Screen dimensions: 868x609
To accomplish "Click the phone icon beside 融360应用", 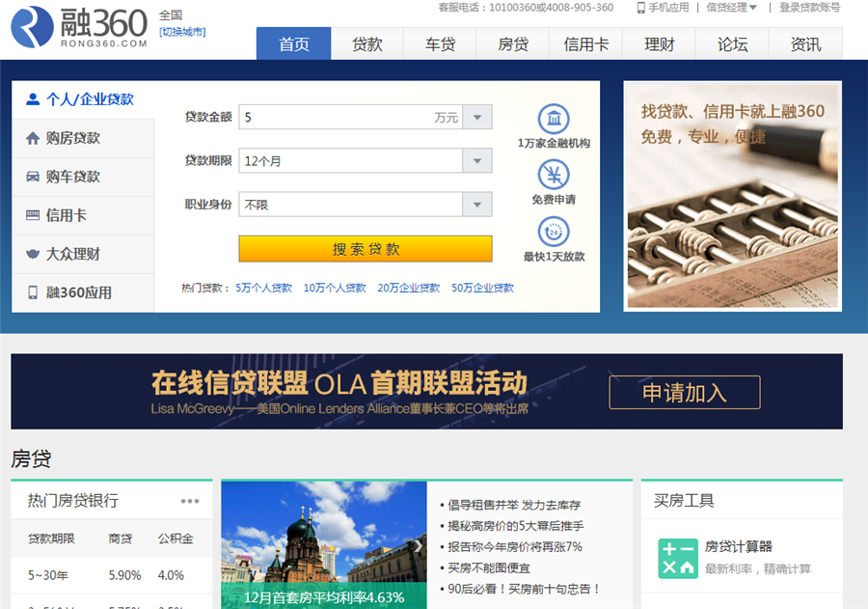I will pos(33,292).
